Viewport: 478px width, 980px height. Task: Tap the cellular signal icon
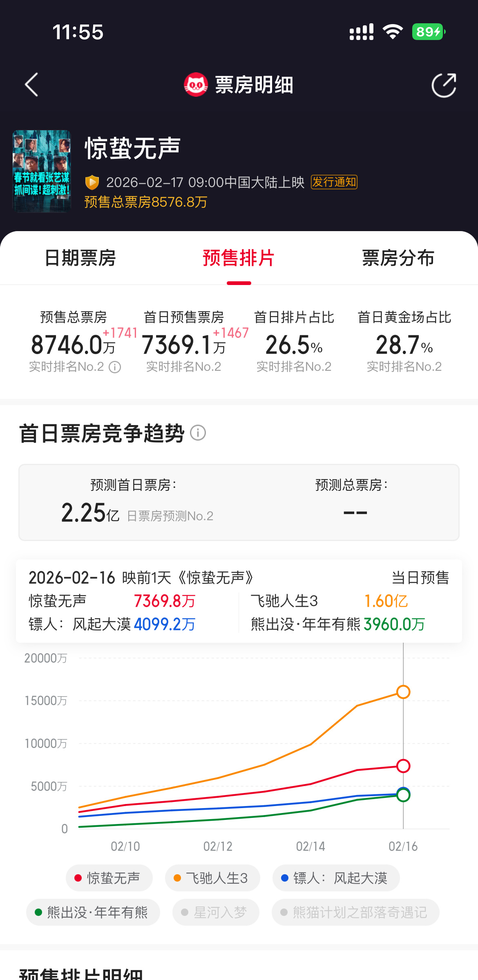pyautogui.click(x=362, y=32)
